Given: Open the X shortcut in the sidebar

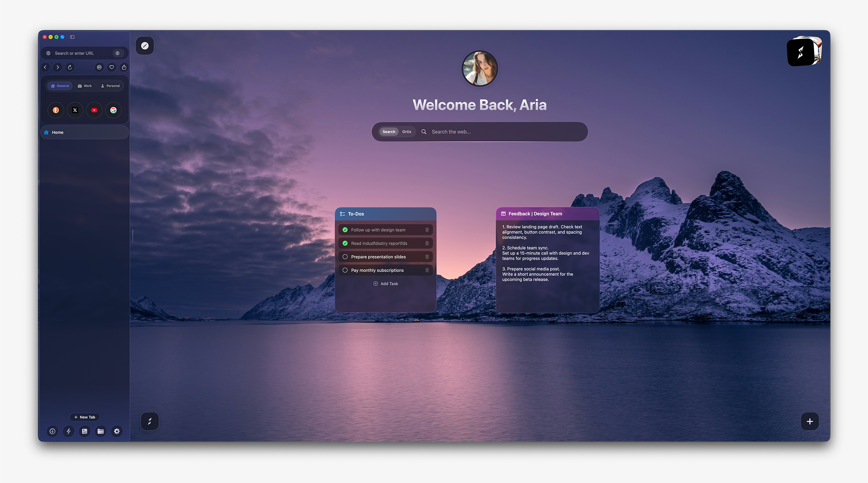Looking at the screenshot, I should pos(75,110).
